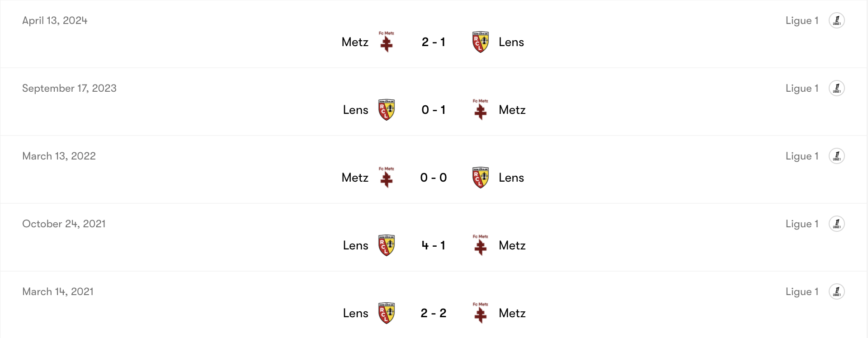This screenshot has height=338, width=868.
Task: Click the FC Metz crest in the March 2022 fixture
Action: click(387, 177)
